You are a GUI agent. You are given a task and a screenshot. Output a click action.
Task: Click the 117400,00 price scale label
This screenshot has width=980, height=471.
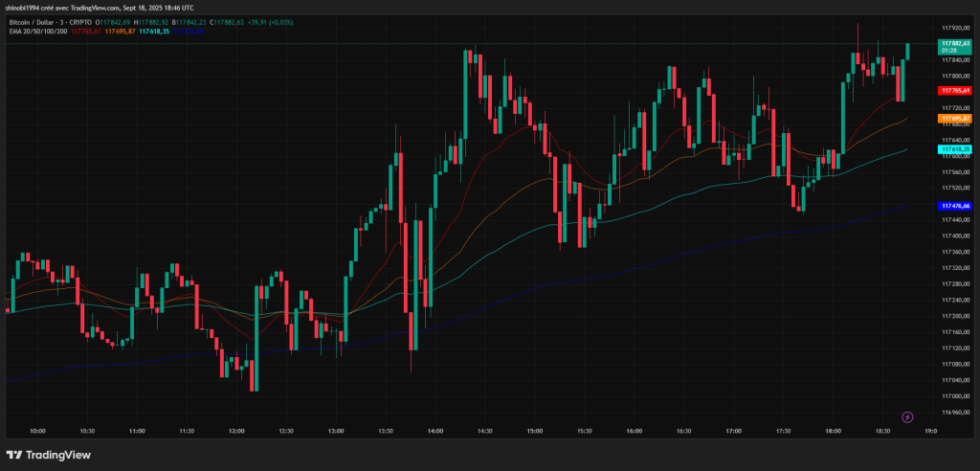(x=954, y=235)
